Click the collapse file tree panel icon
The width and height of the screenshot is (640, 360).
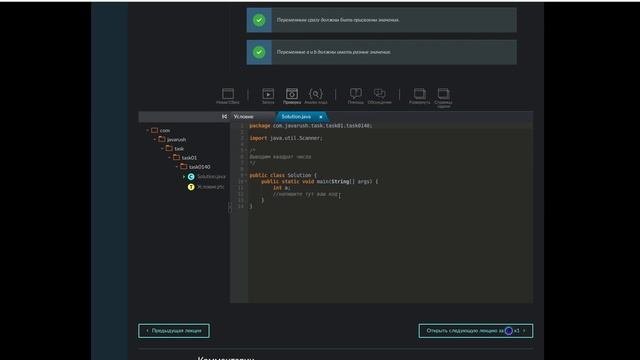point(224,117)
